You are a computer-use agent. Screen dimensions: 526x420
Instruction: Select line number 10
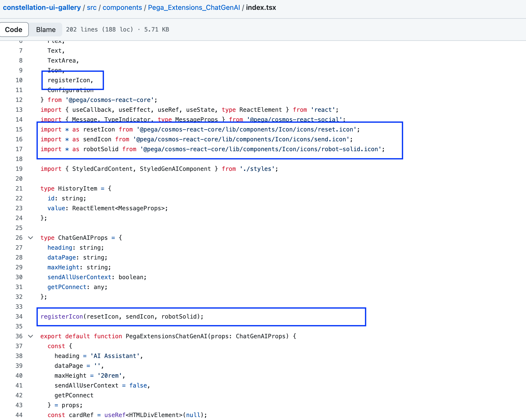coord(19,80)
